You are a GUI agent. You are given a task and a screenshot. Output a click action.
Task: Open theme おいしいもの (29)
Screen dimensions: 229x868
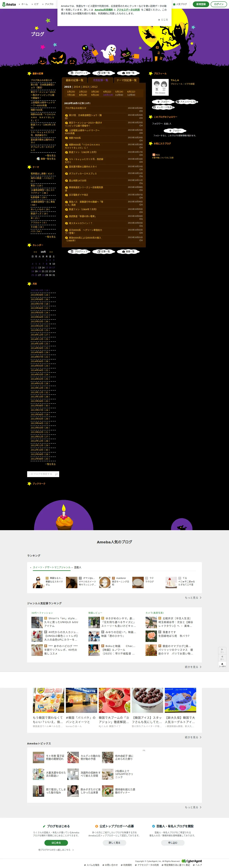(x=40, y=209)
